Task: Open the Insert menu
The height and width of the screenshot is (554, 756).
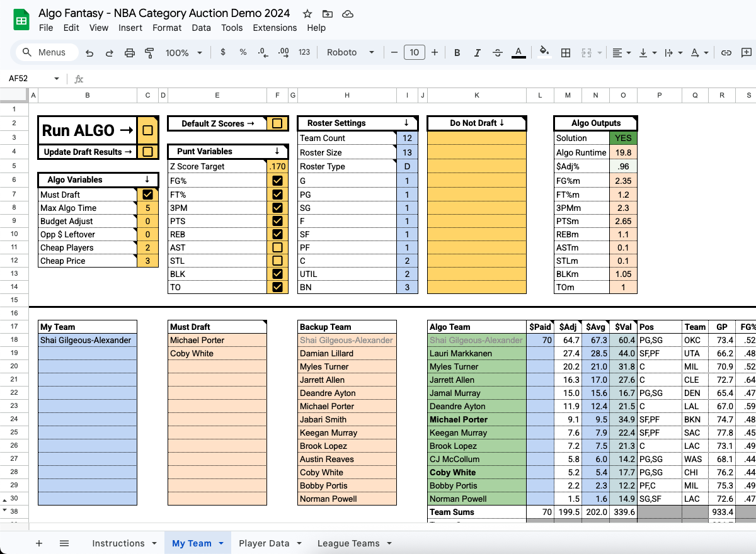Action: 130,28
